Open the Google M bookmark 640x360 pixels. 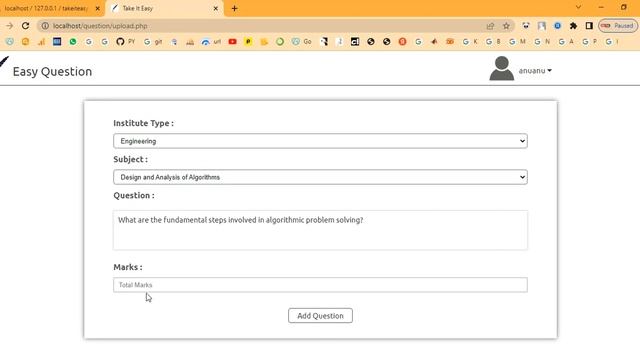(517, 42)
